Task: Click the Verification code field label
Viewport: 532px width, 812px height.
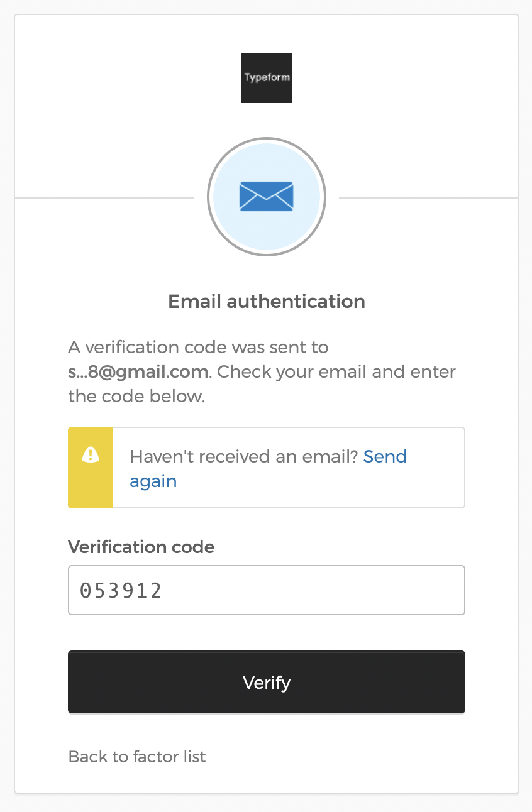Action: 141,547
